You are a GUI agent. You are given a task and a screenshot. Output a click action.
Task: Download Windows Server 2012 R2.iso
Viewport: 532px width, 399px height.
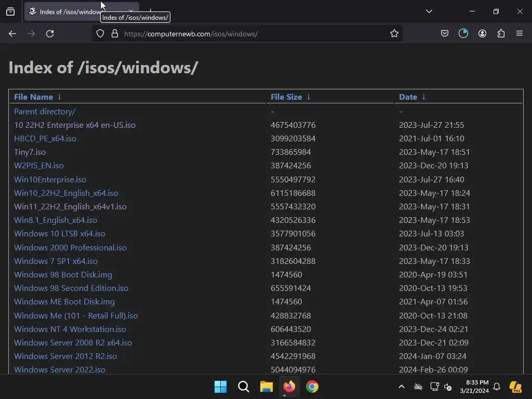pos(65,356)
